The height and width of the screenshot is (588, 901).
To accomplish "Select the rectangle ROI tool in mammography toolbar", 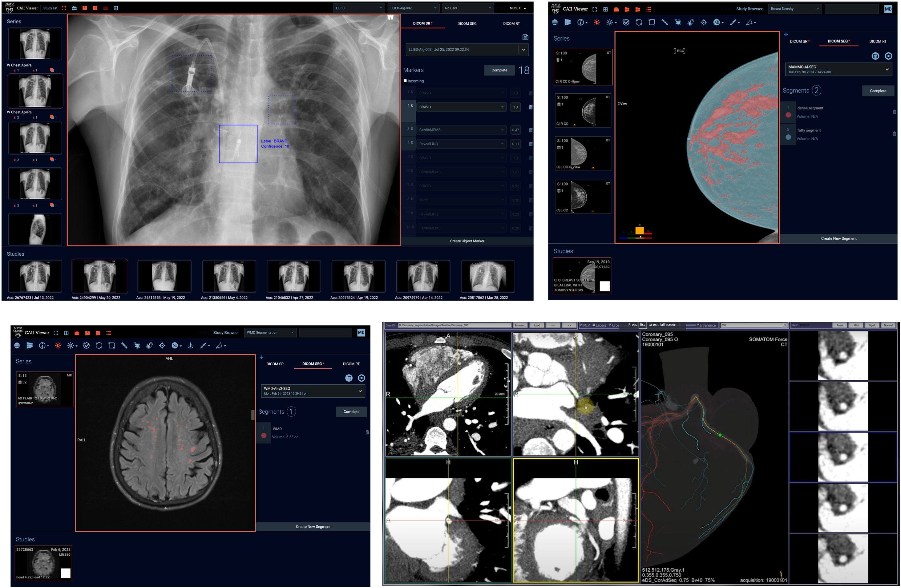I will [652, 22].
